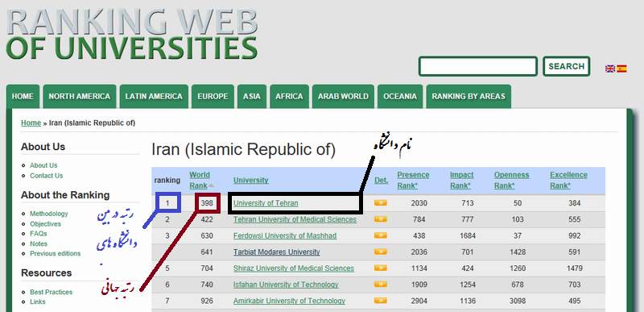Open the HOME tab

click(23, 96)
